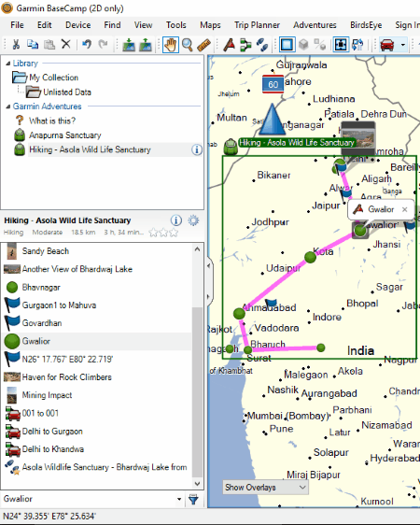Click the Send to Device icon

tap(129, 45)
